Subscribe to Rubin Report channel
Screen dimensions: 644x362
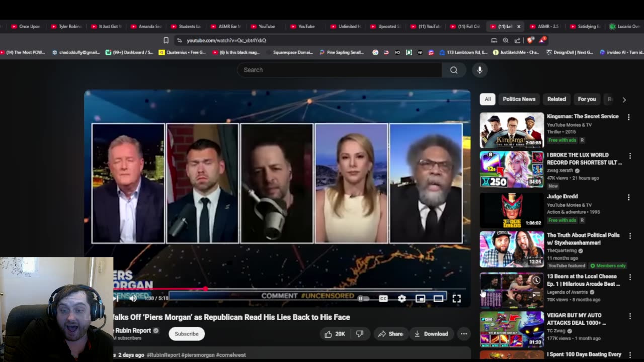coord(187,334)
